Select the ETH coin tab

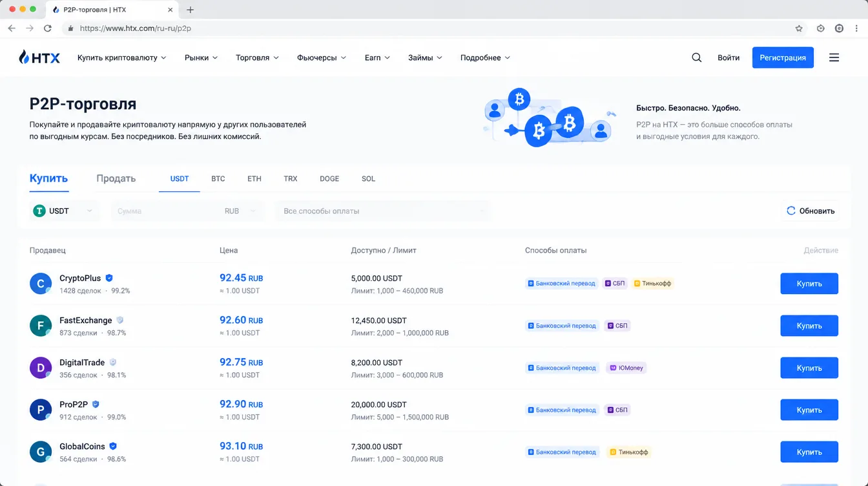254,178
